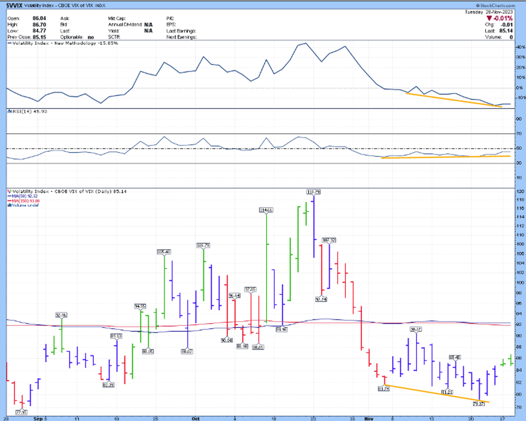526x421 pixels.
Task: Click the High value 86.70
Action: point(39,24)
